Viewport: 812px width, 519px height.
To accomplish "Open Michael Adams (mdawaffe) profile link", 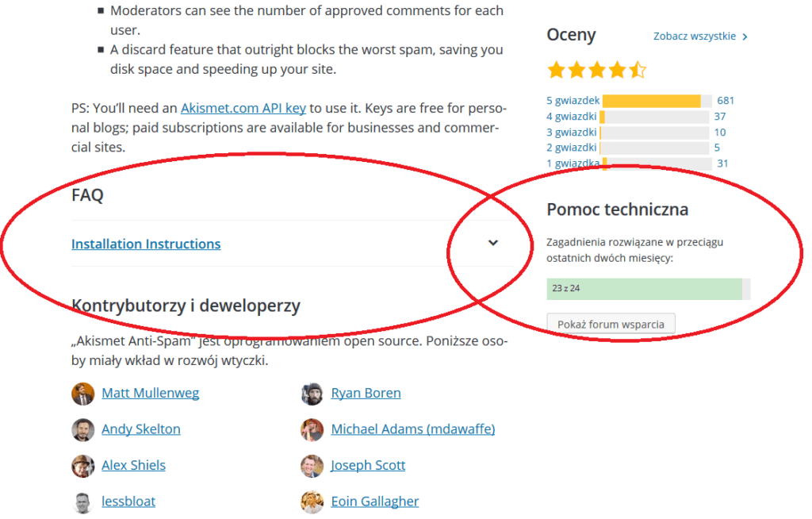I will (x=412, y=429).
